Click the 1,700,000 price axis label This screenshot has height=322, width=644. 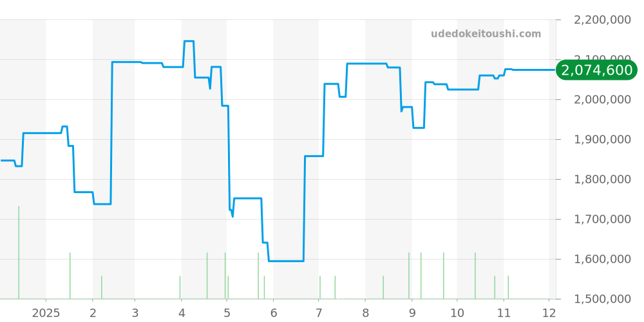601,220
